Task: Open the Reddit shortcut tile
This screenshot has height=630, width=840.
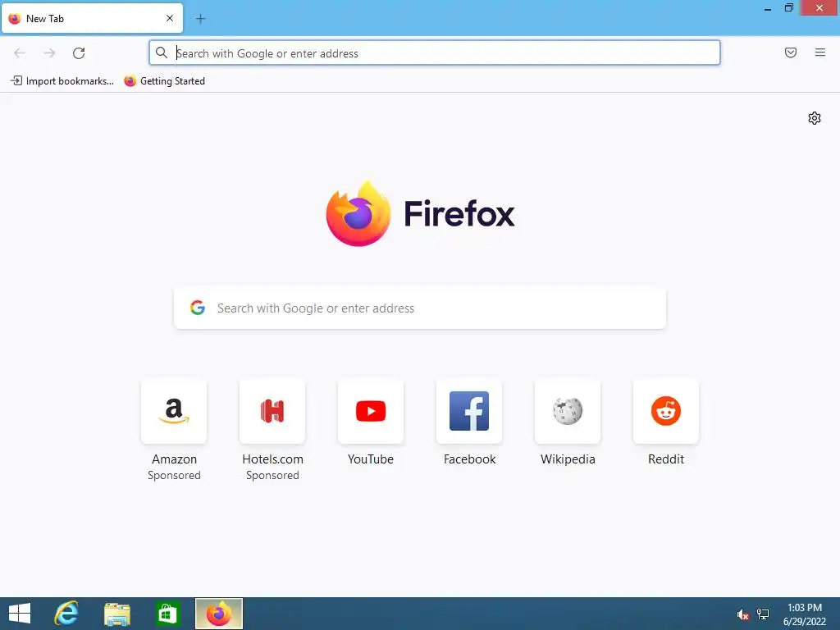Action: (666, 411)
